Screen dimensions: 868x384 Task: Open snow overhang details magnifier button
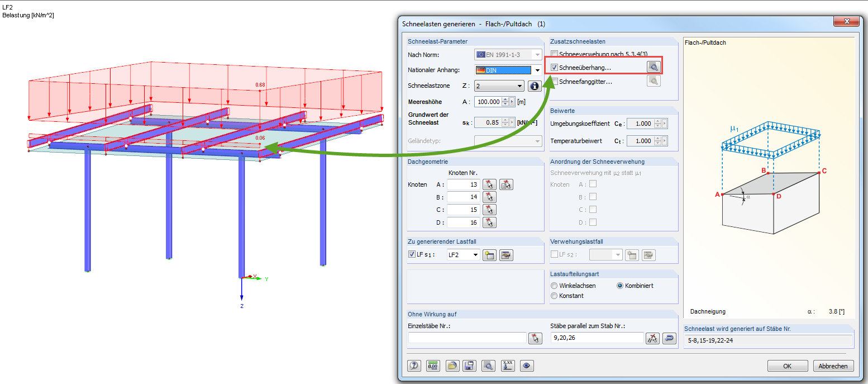pyautogui.click(x=654, y=67)
